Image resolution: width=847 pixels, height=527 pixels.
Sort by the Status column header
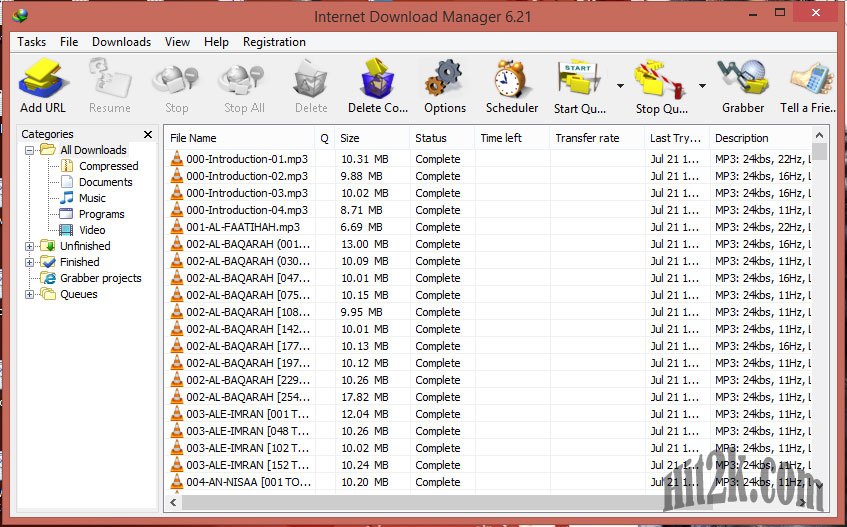tap(442, 138)
